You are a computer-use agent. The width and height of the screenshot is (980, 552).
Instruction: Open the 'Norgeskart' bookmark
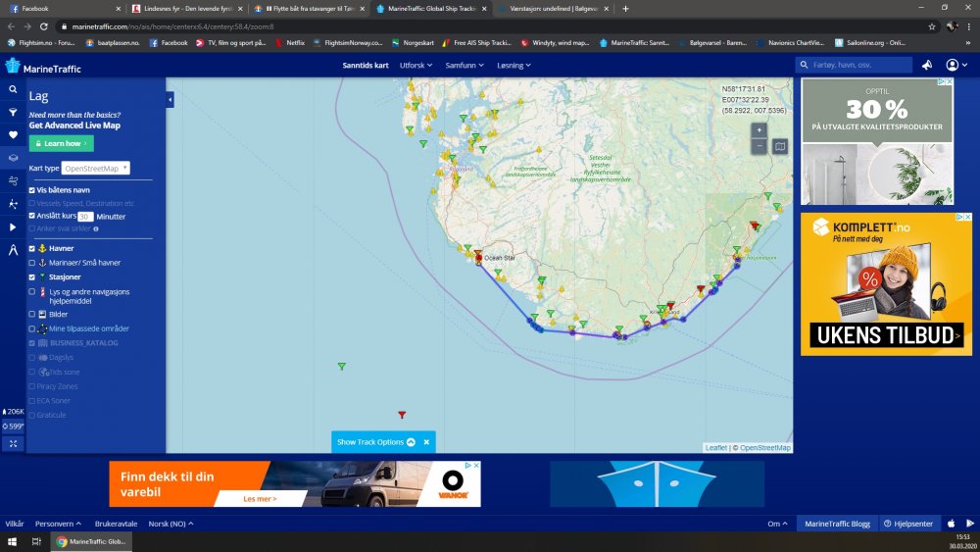coord(413,43)
